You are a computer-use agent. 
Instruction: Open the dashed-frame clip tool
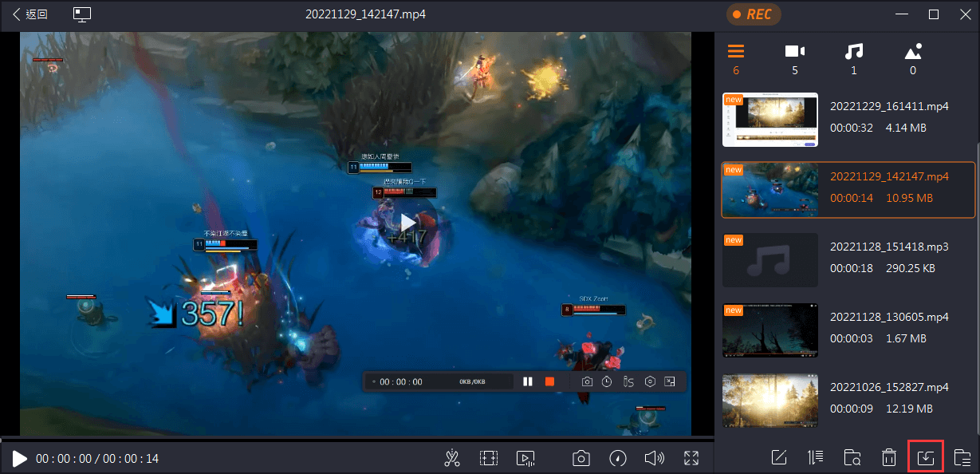tap(489, 458)
